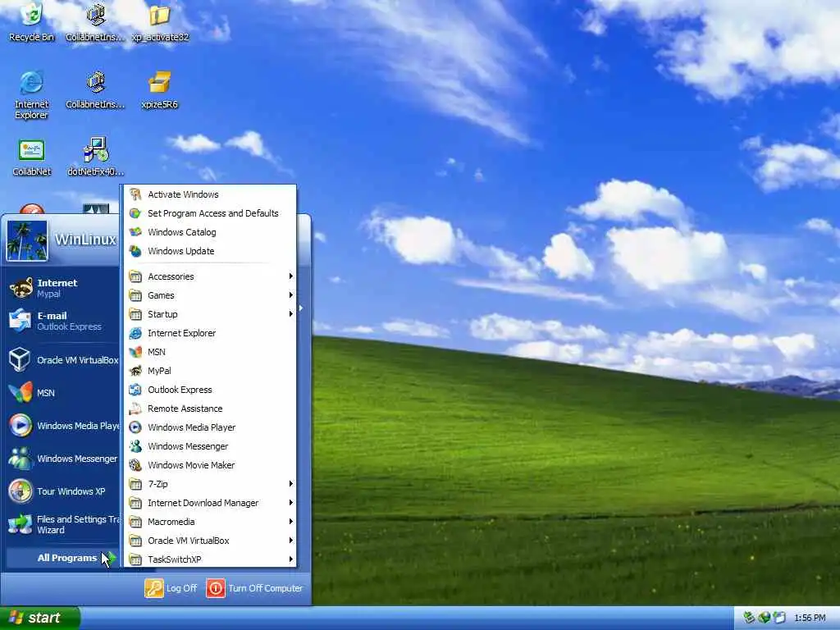
Task: Click the system tray clock 1:56 PM
Action: [x=810, y=619]
